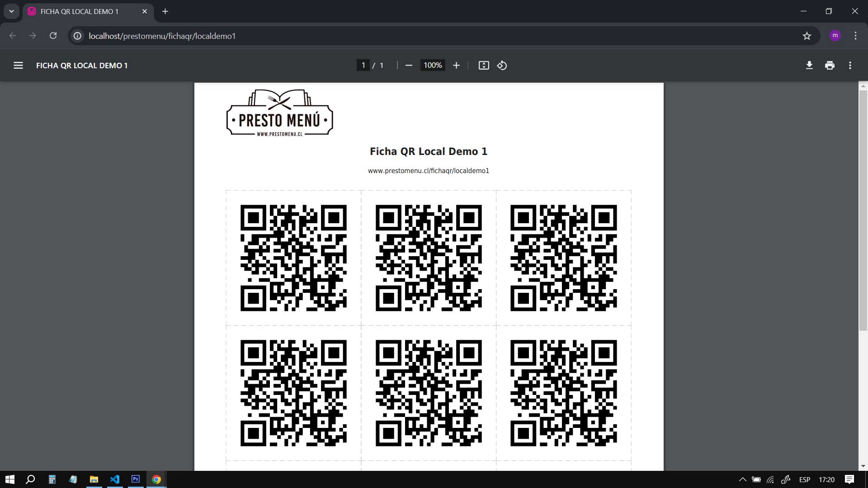This screenshot has width=868, height=488.
Task: Expand the tab search dropdown
Action: [11, 11]
